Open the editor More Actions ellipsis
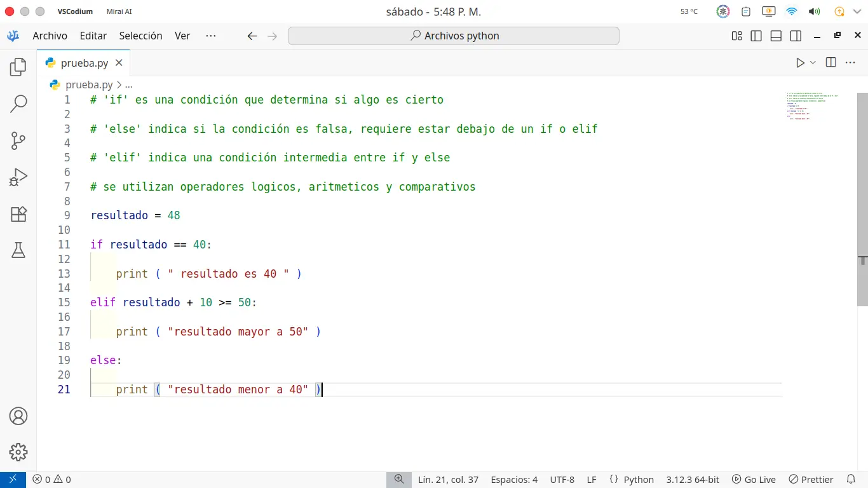 (x=851, y=62)
